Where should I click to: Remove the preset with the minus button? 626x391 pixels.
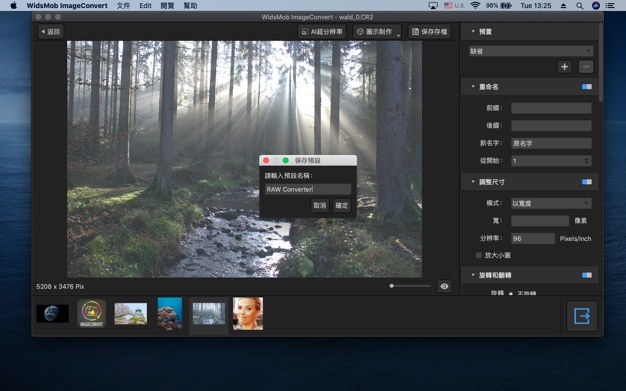coord(586,67)
